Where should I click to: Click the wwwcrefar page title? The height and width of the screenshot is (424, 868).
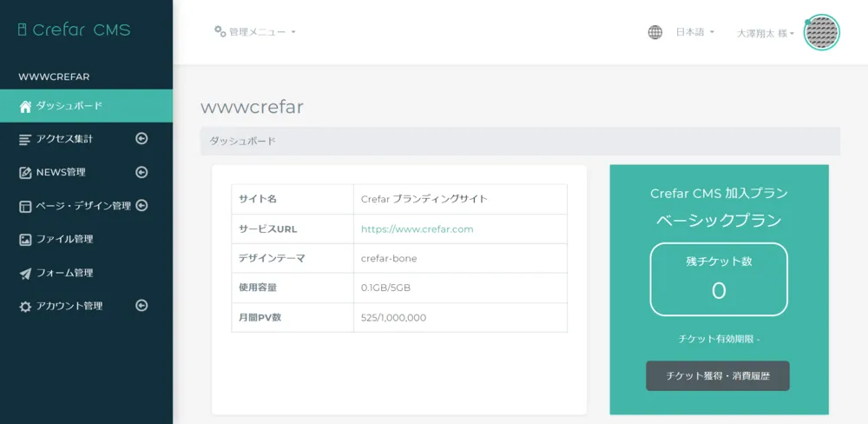pos(252,107)
